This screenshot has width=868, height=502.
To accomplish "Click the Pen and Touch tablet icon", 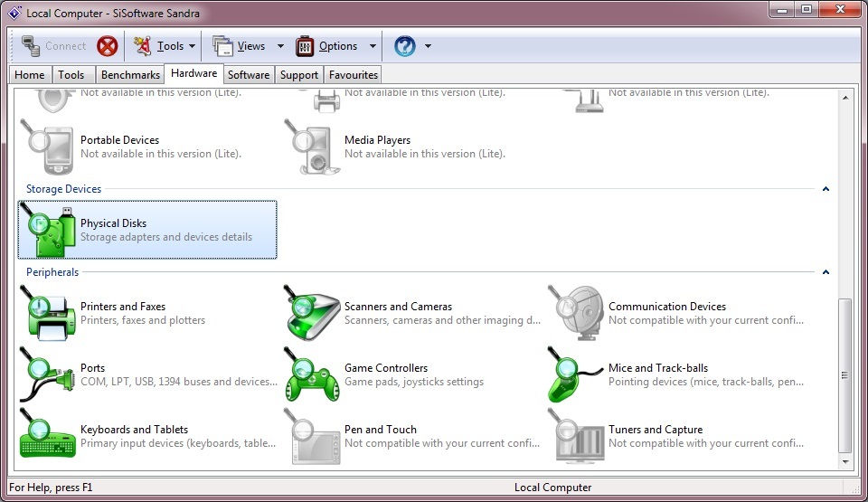I will pyautogui.click(x=312, y=436).
